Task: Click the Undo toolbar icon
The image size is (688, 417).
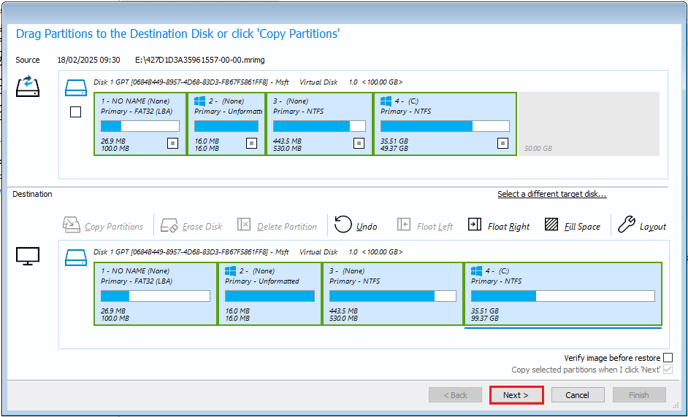Action: click(x=343, y=226)
